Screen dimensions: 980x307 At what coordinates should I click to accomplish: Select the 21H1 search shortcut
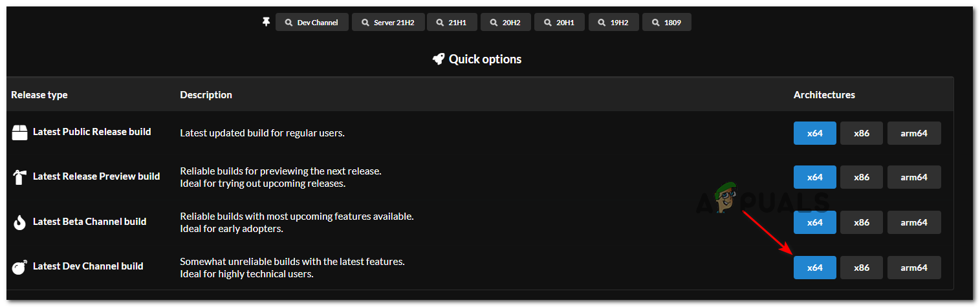(x=452, y=23)
